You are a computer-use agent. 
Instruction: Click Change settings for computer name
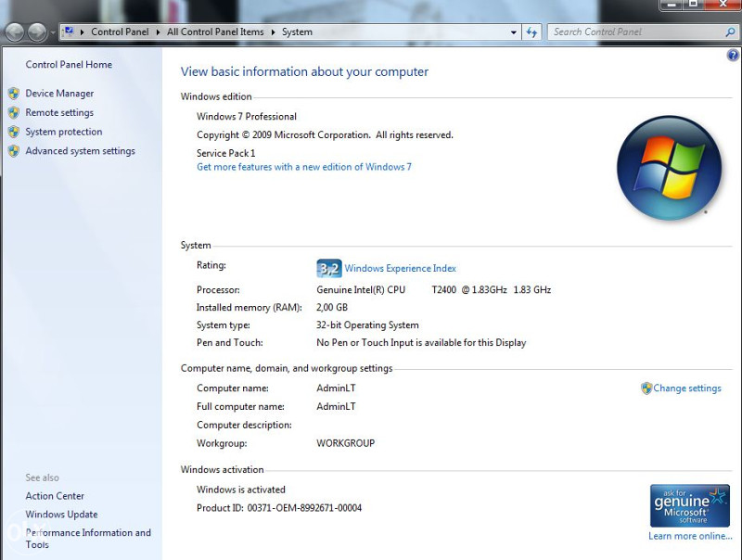click(x=687, y=388)
